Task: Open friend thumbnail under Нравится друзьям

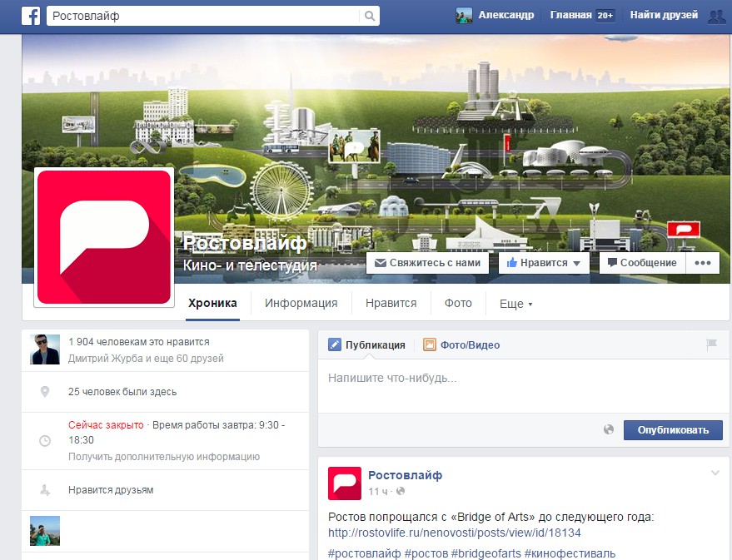Action: 45,531
